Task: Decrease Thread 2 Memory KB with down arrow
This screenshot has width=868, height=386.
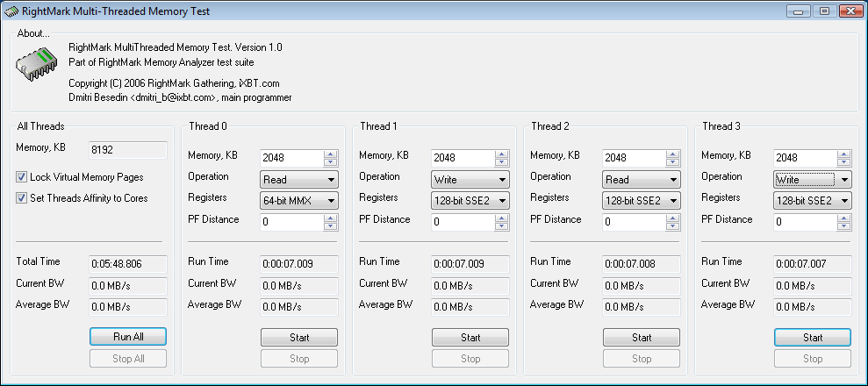Action: pyautogui.click(x=672, y=162)
